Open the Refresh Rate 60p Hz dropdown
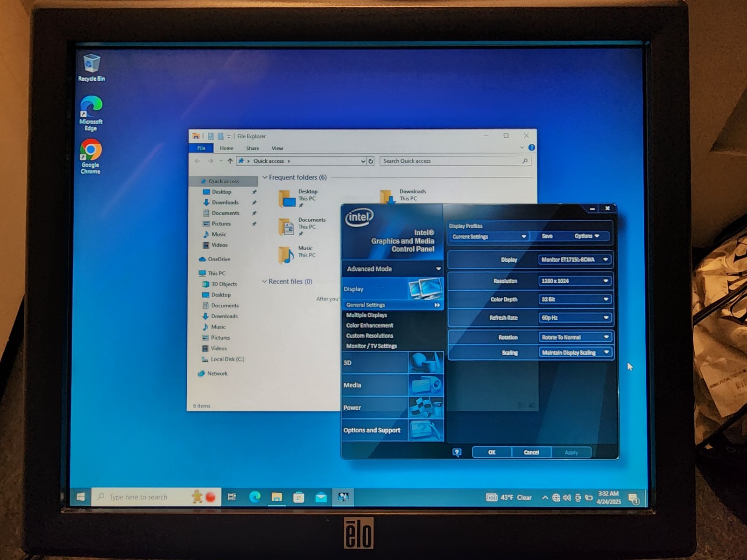This screenshot has height=560, width=747. click(x=575, y=317)
